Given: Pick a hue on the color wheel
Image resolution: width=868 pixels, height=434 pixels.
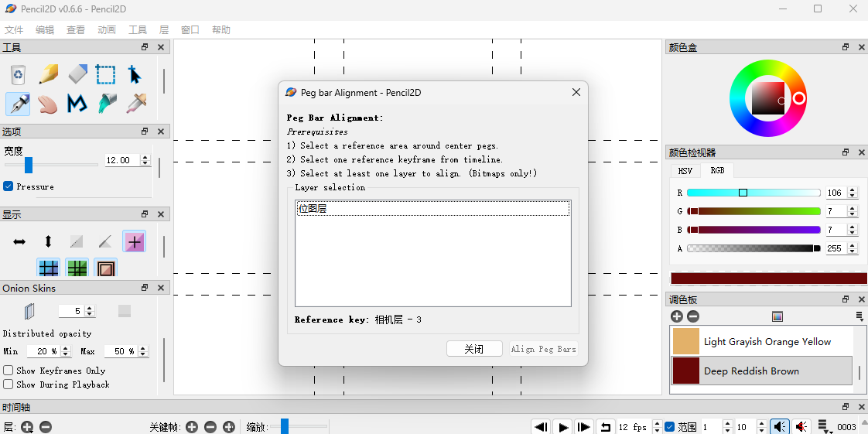Looking at the screenshot, I should point(767,98).
